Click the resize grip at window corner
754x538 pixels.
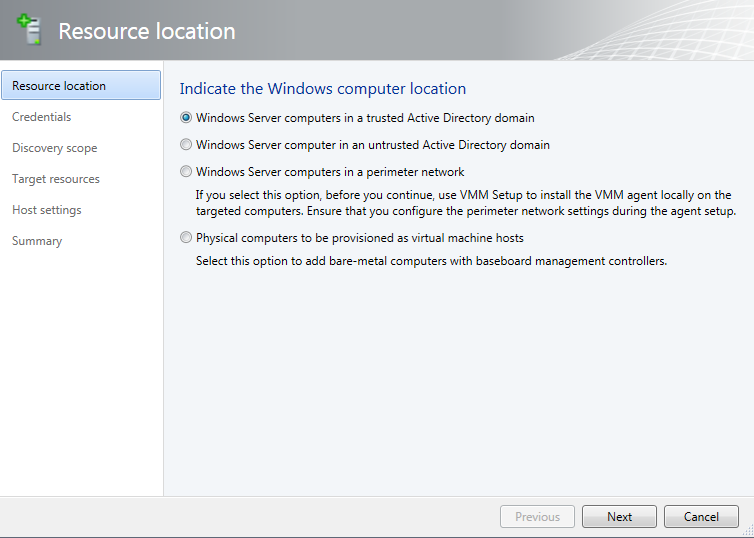(748, 529)
